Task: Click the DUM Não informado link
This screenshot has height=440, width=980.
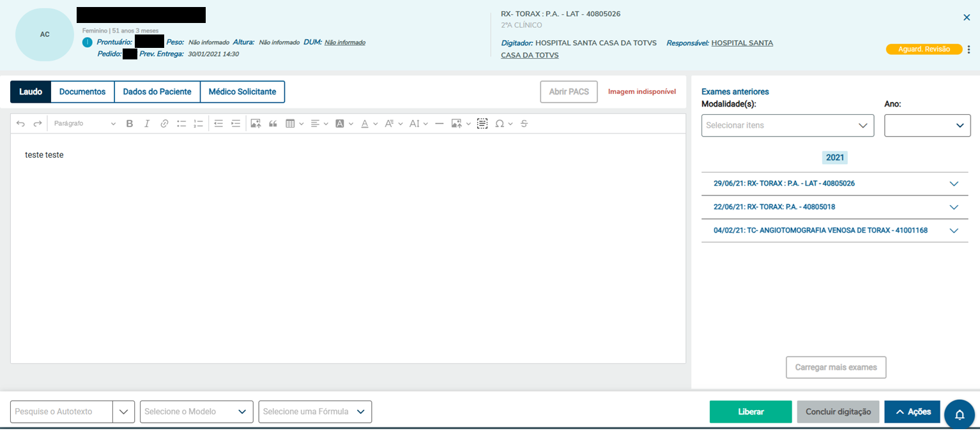Action: pyautogui.click(x=345, y=43)
